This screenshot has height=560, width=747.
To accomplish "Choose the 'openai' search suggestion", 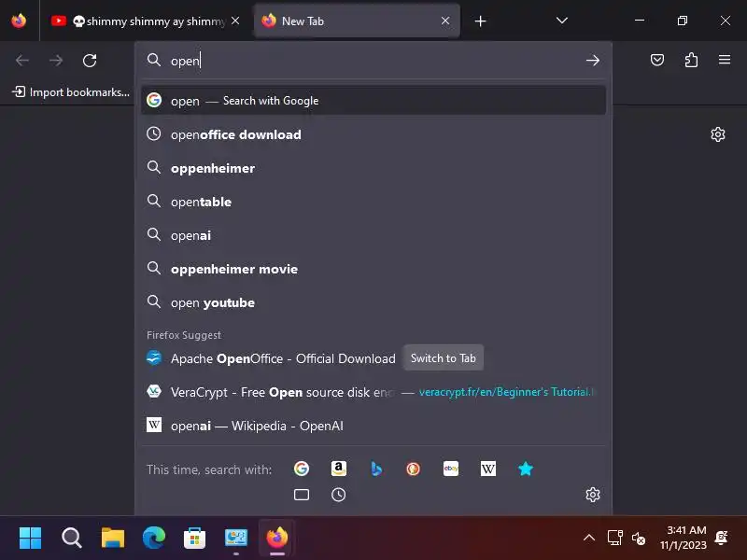I will pos(373,235).
